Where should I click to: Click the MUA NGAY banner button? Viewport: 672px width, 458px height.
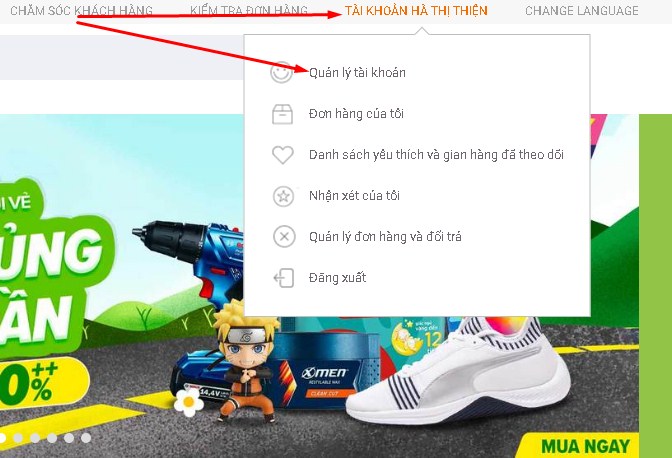click(585, 446)
